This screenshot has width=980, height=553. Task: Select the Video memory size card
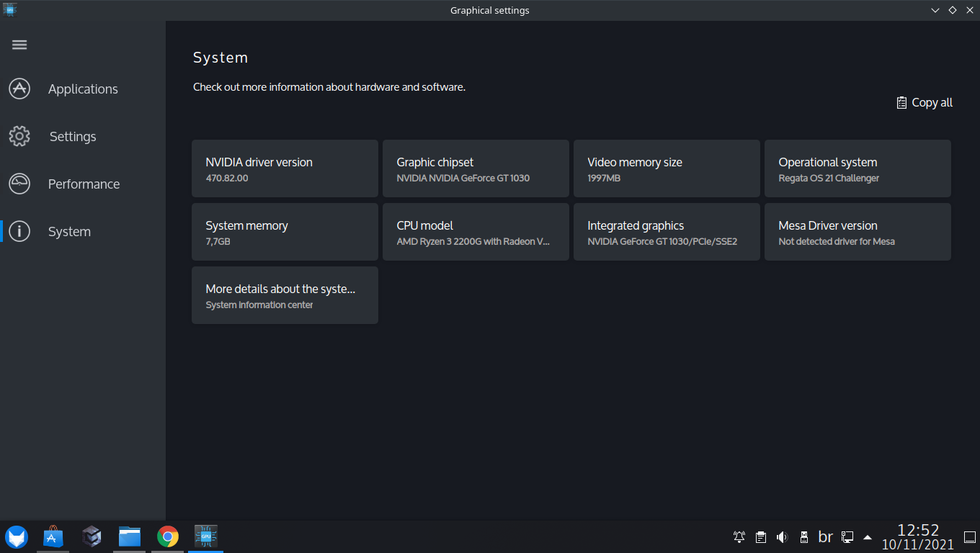667,168
